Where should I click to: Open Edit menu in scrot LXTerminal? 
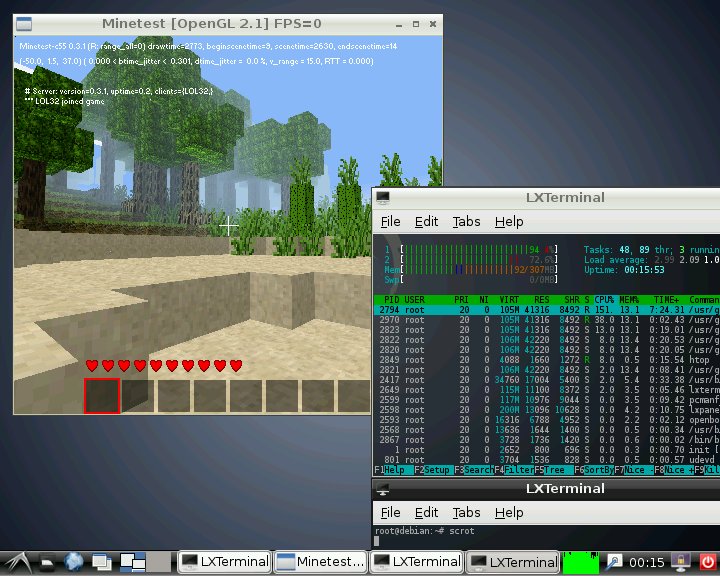pyautogui.click(x=426, y=513)
